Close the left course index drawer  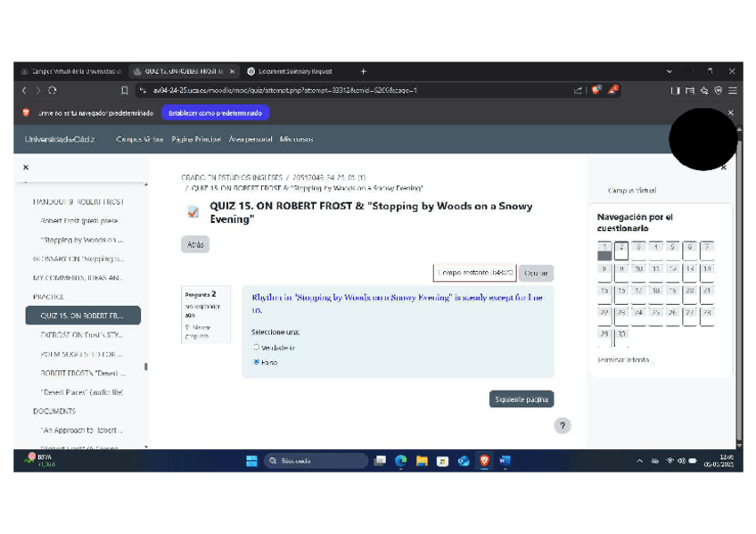click(x=25, y=168)
